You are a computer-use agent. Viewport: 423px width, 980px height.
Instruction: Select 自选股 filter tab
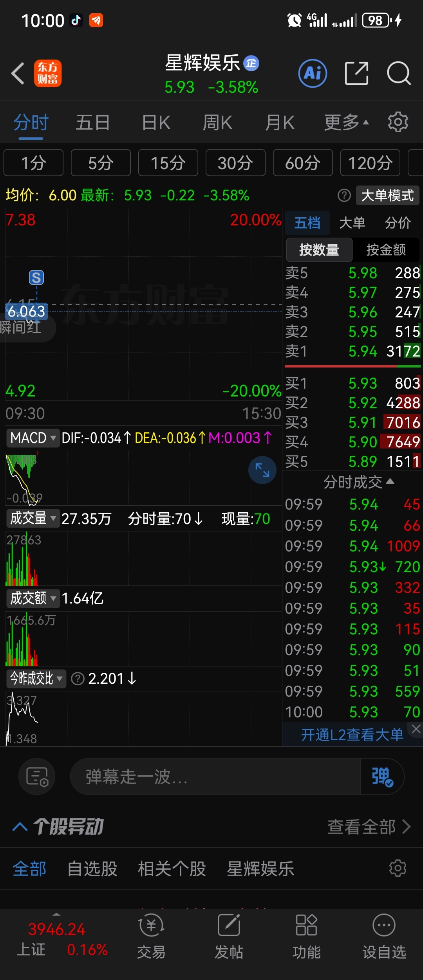92,868
